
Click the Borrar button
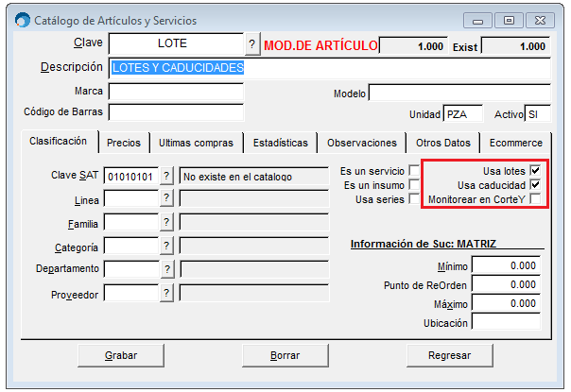[285, 355]
